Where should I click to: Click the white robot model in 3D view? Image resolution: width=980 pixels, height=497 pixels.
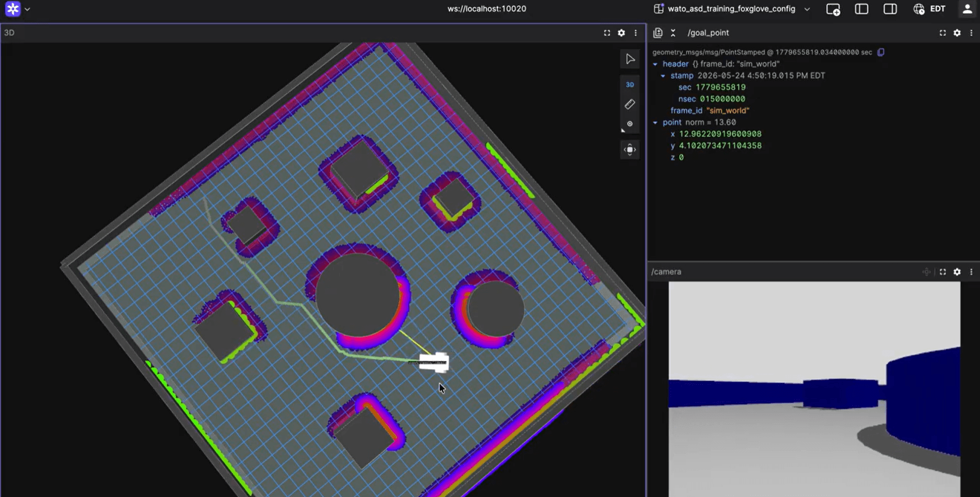434,363
